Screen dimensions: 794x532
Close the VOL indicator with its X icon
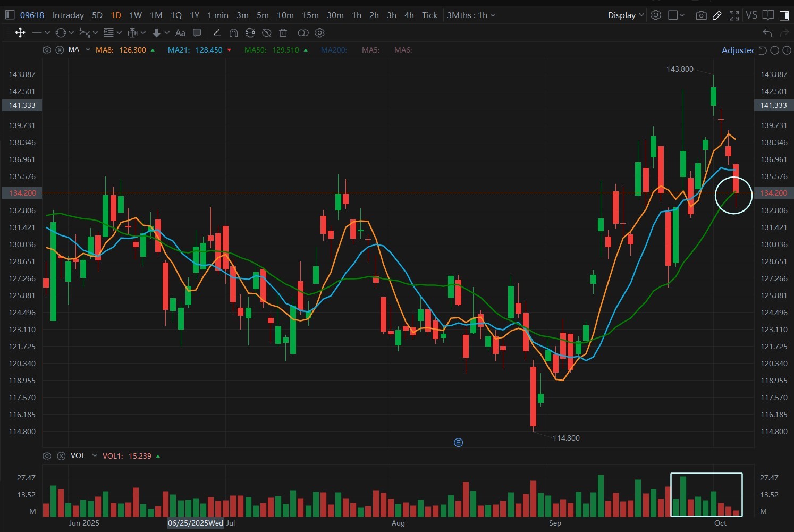[x=61, y=456]
